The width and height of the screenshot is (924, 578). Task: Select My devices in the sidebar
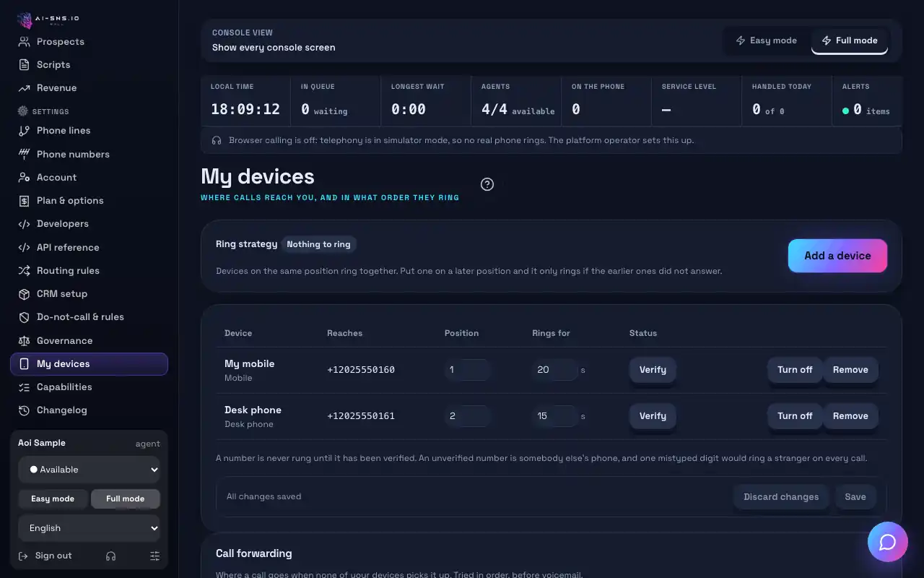pyautogui.click(x=90, y=364)
